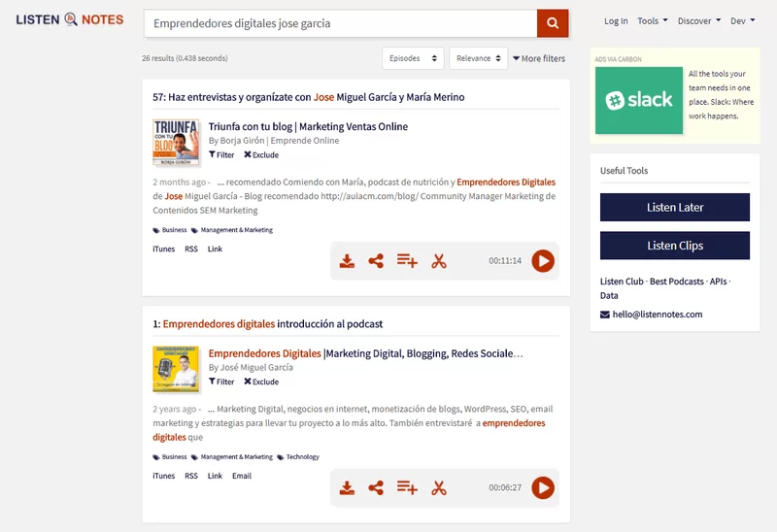Click the Listen Later button
777x532 pixels.
pyautogui.click(x=675, y=207)
